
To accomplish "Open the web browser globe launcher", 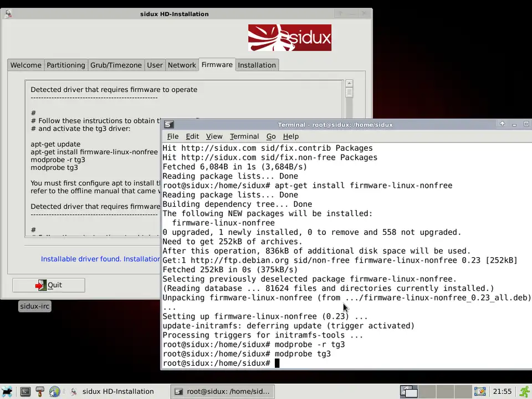I will click(x=54, y=391).
